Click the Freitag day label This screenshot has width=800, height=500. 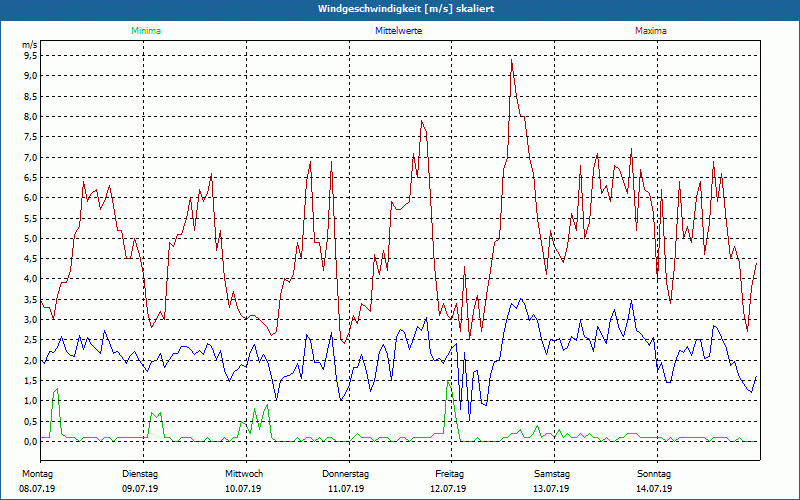[x=449, y=474]
